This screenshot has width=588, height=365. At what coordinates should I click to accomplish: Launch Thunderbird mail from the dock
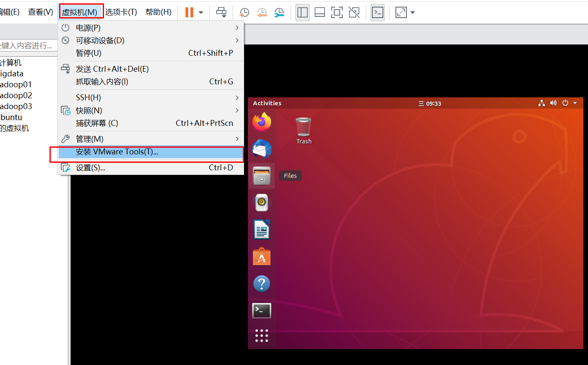click(x=262, y=149)
